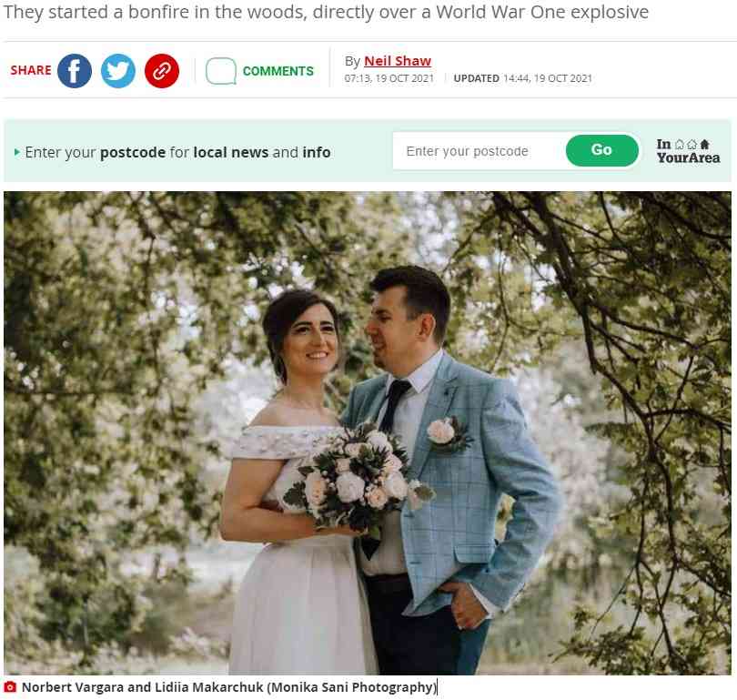Click the InYourArea logo
Viewport: 737px width, 700px height.
click(x=688, y=151)
